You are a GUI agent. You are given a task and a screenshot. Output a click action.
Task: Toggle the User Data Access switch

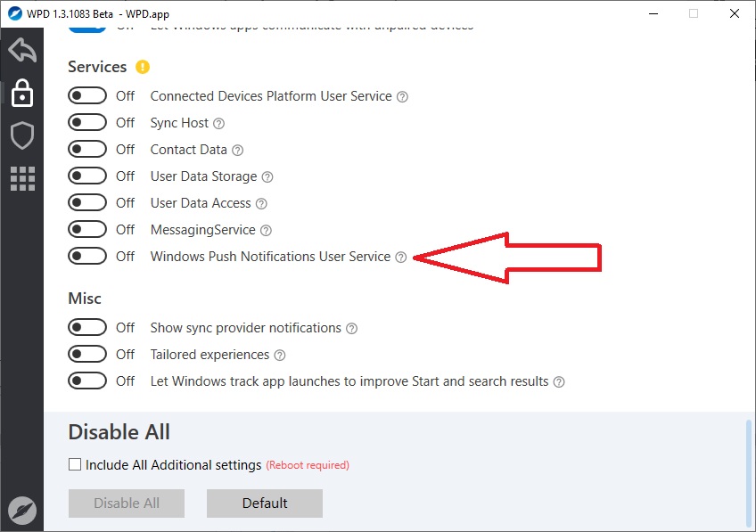[x=87, y=202]
